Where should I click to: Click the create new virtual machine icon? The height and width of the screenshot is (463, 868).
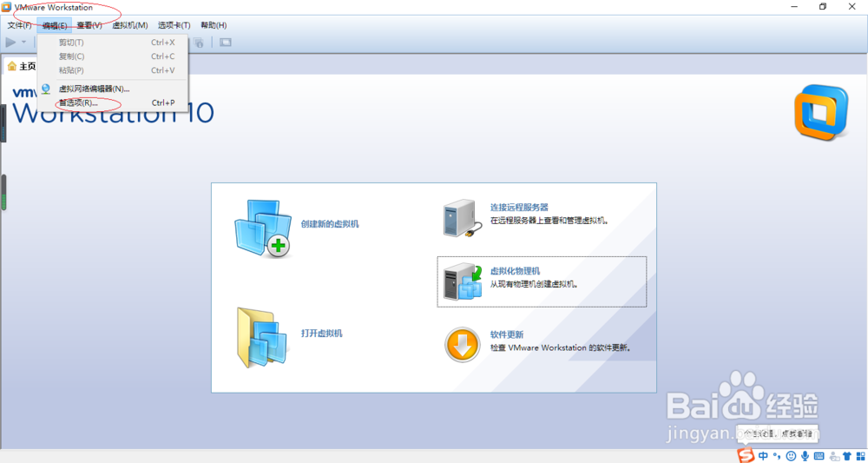click(263, 228)
